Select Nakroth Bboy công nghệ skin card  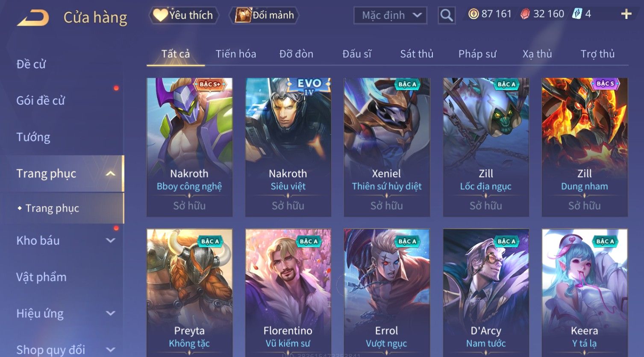click(x=189, y=147)
